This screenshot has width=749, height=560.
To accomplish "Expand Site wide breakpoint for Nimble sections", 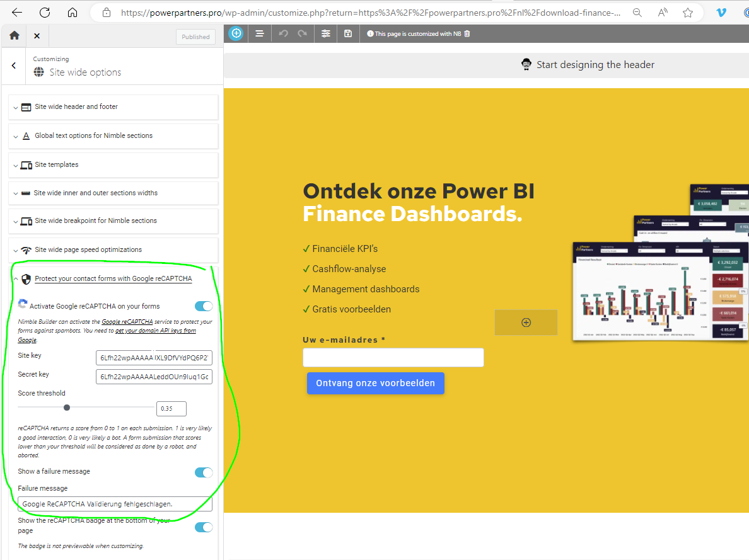I will coord(113,221).
